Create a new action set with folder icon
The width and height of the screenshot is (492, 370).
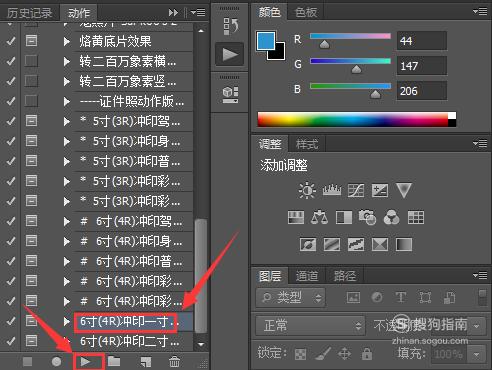[114, 361]
